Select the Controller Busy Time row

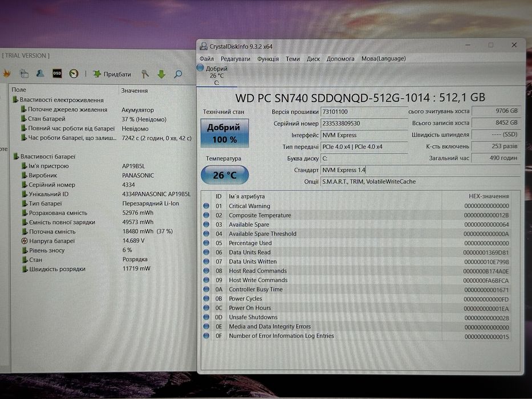356,290
